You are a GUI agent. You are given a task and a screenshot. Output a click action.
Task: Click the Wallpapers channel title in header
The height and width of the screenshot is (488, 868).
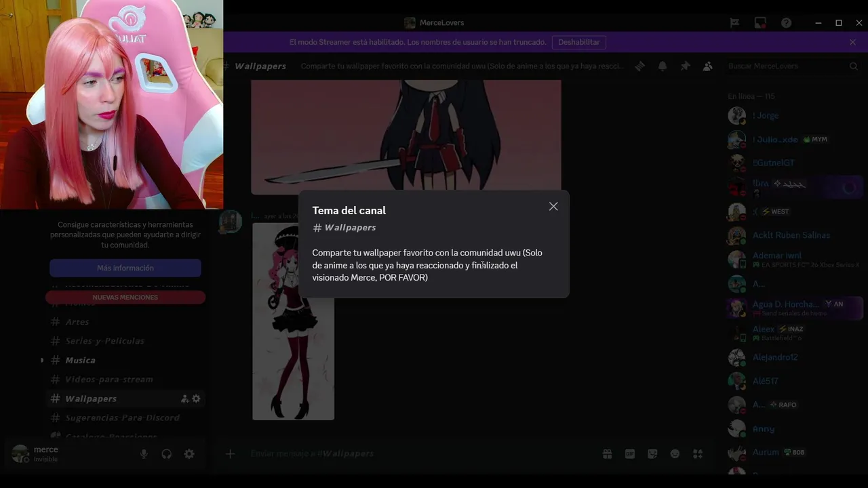(260, 66)
